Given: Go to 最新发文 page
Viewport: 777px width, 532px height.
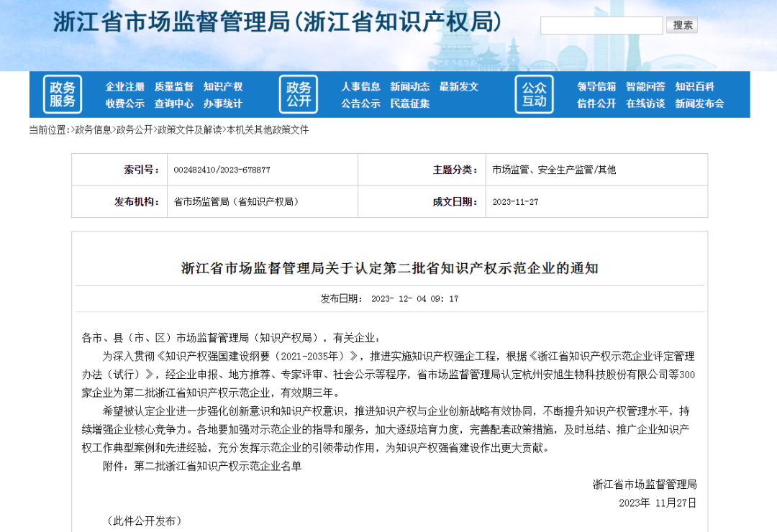Looking at the screenshot, I should (459, 87).
